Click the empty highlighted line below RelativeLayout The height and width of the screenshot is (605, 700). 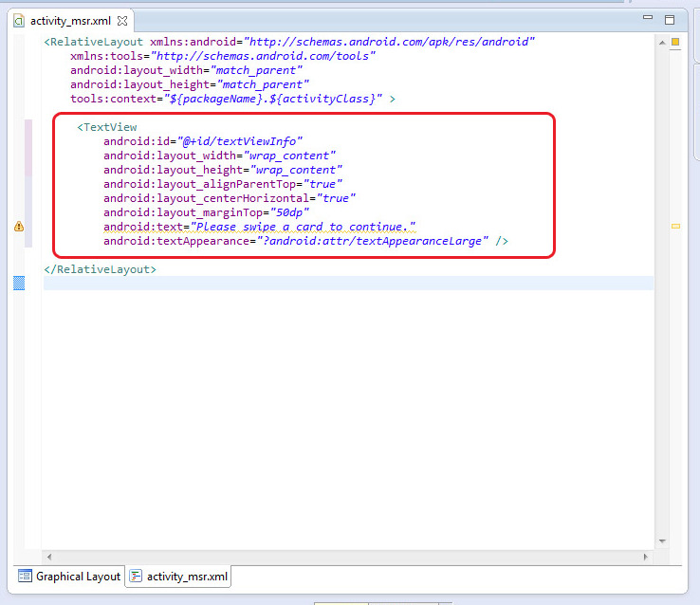(x=341, y=284)
